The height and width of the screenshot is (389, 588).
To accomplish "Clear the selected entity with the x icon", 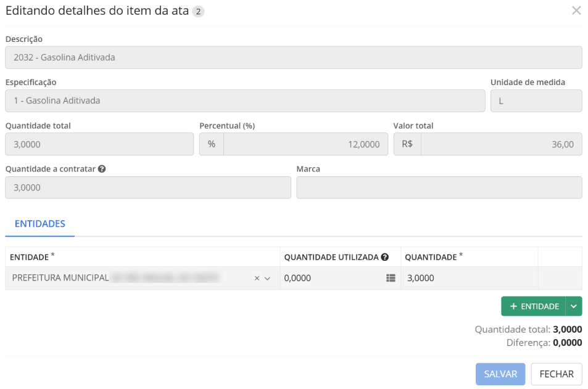I will pos(257,279).
